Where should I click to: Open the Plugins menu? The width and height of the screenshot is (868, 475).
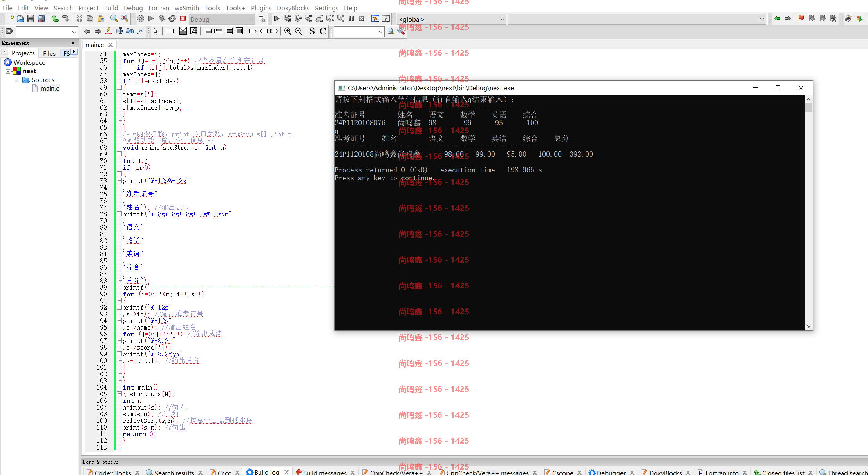tap(261, 8)
